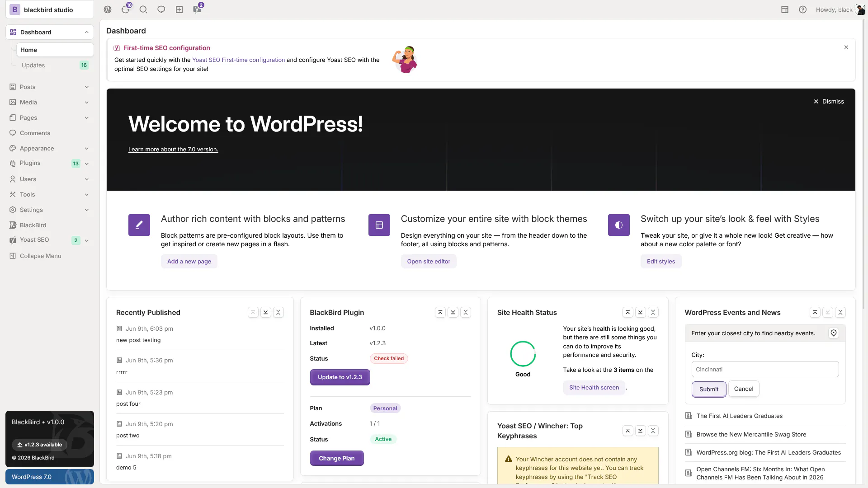Expand the Tools submenu
The image size is (868, 488).
coord(86,195)
